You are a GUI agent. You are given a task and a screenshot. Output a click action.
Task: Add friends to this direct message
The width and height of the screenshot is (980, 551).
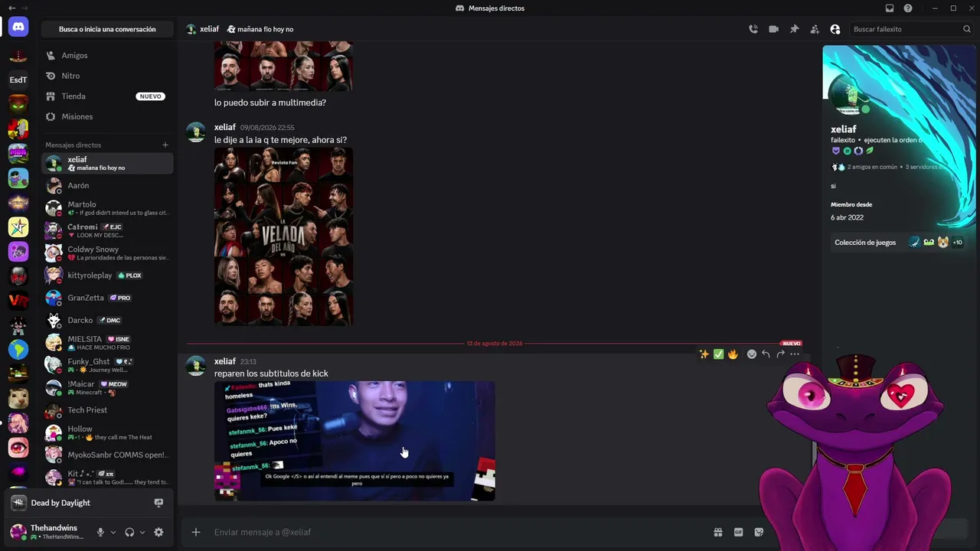tap(815, 29)
